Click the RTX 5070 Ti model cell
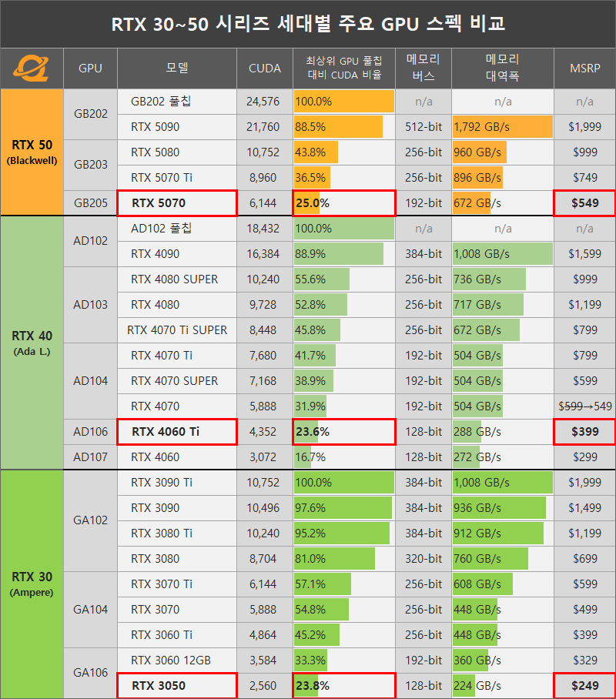The image size is (616, 699). tap(177, 178)
